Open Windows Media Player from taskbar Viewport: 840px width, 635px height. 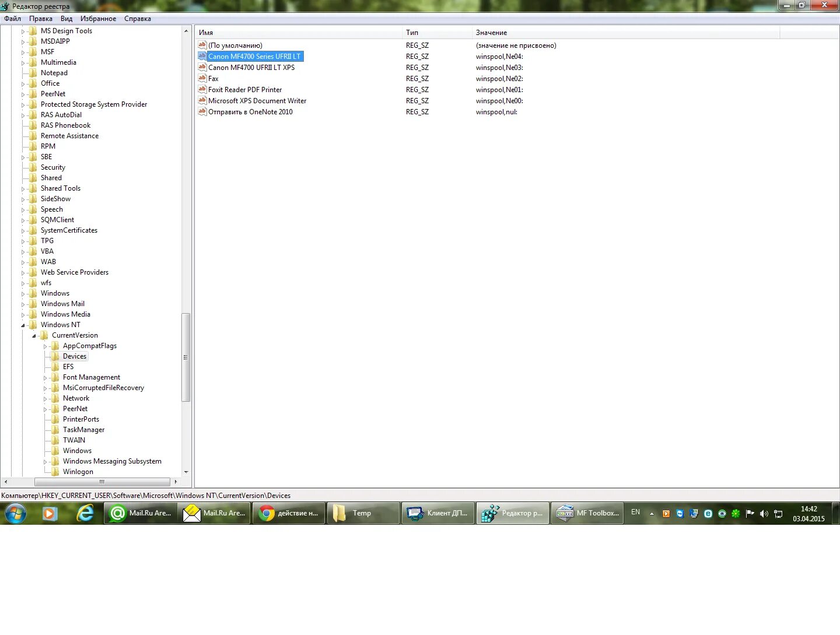tap(50, 513)
